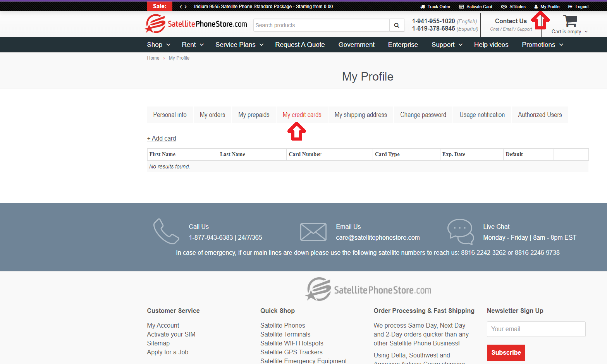
Task: Click Card Type column header
Action: coord(387,154)
